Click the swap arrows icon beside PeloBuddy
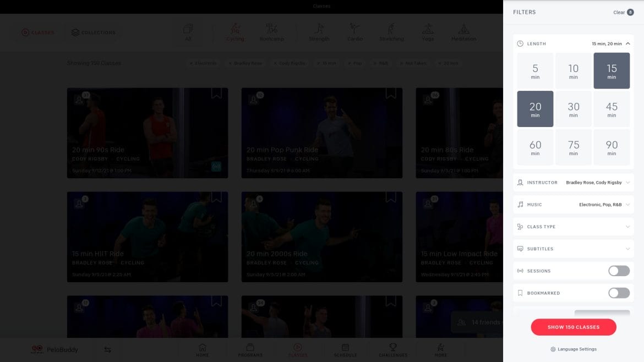The width and height of the screenshot is (644, 362). (107, 350)
